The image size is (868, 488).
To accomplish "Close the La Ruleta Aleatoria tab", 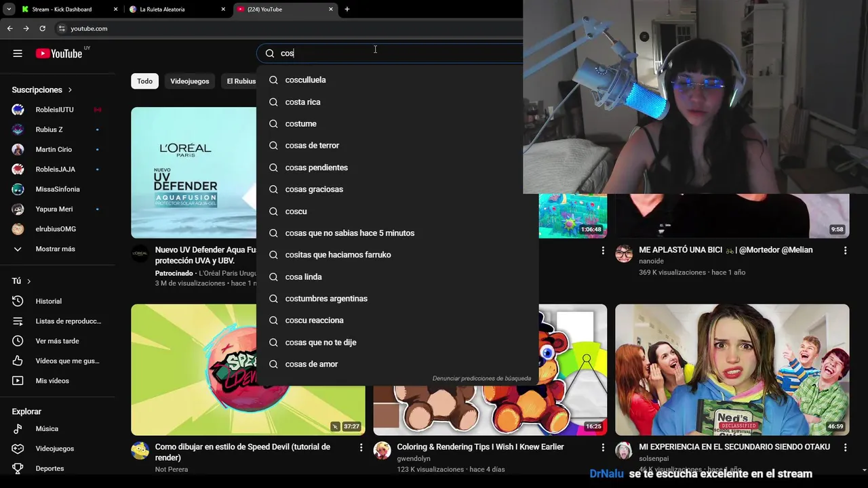I will (223, 9).
